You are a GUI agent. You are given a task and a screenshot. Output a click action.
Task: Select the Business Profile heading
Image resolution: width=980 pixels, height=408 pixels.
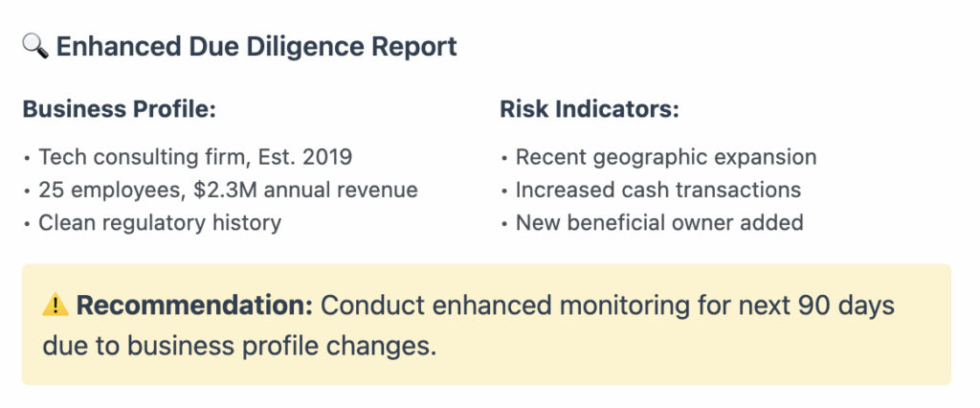tap(119, 109)
